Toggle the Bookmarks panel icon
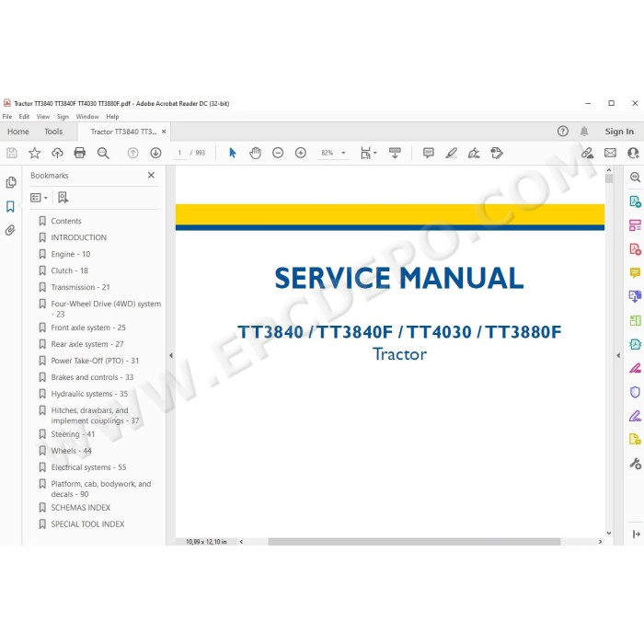The image size is (644, 644). coord(11,206)
